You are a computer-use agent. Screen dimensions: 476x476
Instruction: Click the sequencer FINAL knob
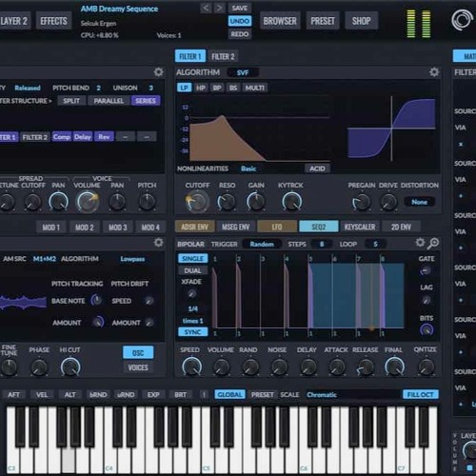pos(394,367)
